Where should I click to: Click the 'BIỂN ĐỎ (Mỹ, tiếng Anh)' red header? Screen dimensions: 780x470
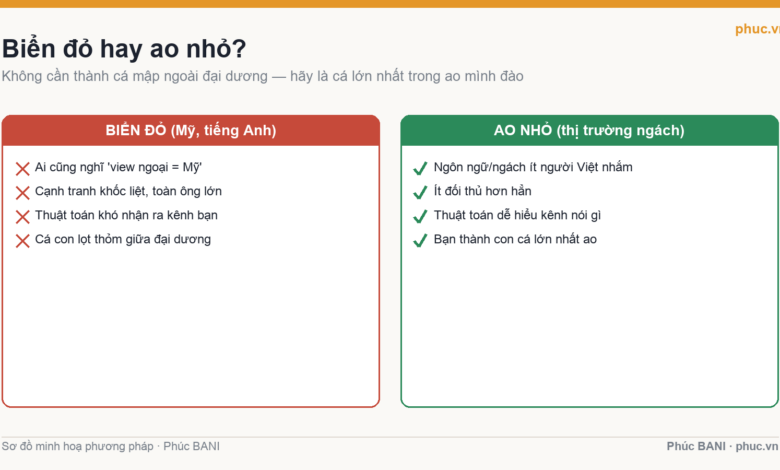click(191, 130)
